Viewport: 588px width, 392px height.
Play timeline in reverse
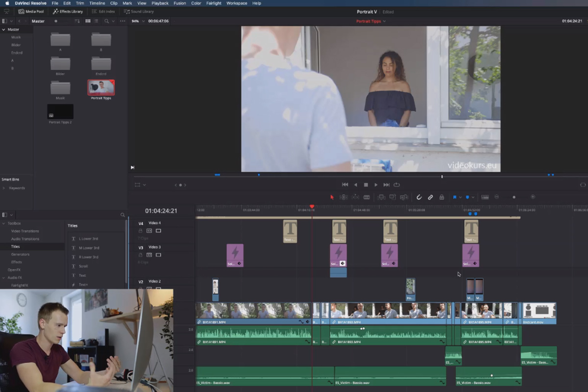356,185
